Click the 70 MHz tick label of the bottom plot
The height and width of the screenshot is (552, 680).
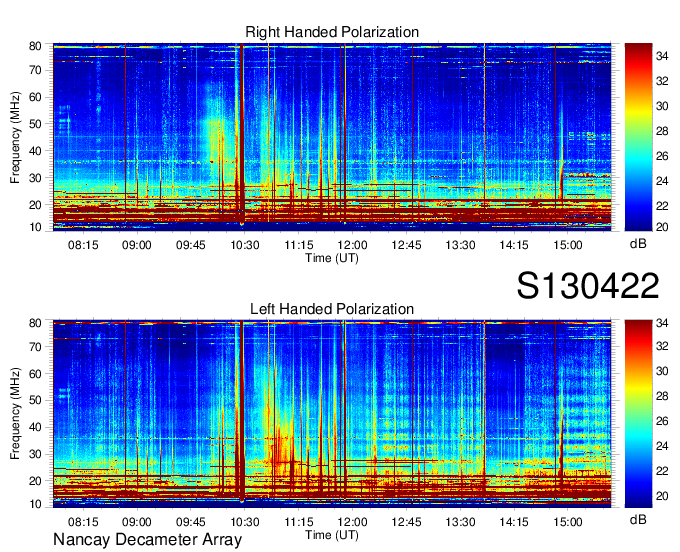coord(35,347)
